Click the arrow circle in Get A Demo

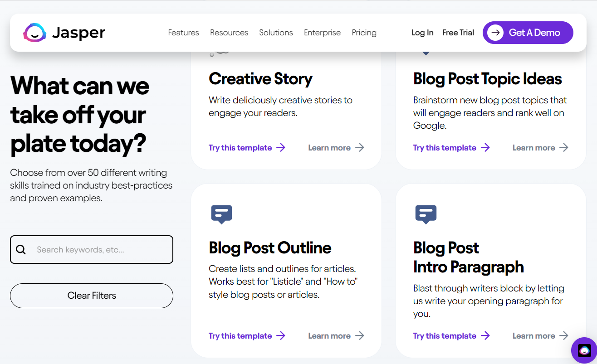pyautogui.click(x=495, y=33)
